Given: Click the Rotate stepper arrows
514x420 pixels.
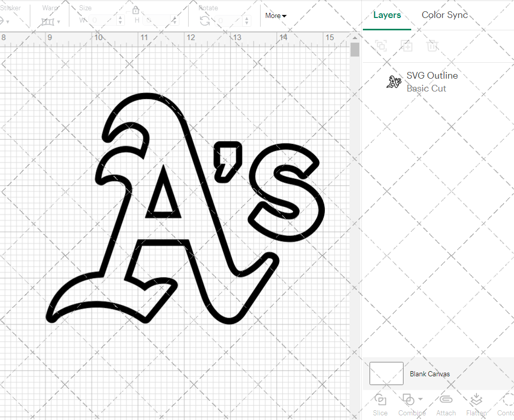Looking at the screenshot, I should tap(247, 21).
